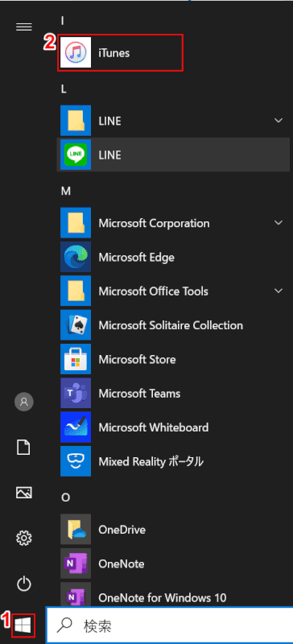The image size is (293, 644).
Task: Click the letter M section header
Action: (66, 191)
